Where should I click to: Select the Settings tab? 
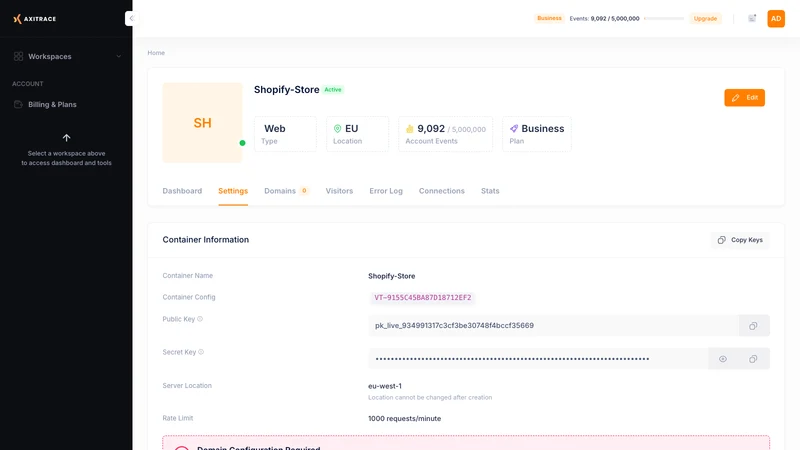point(233,191)
